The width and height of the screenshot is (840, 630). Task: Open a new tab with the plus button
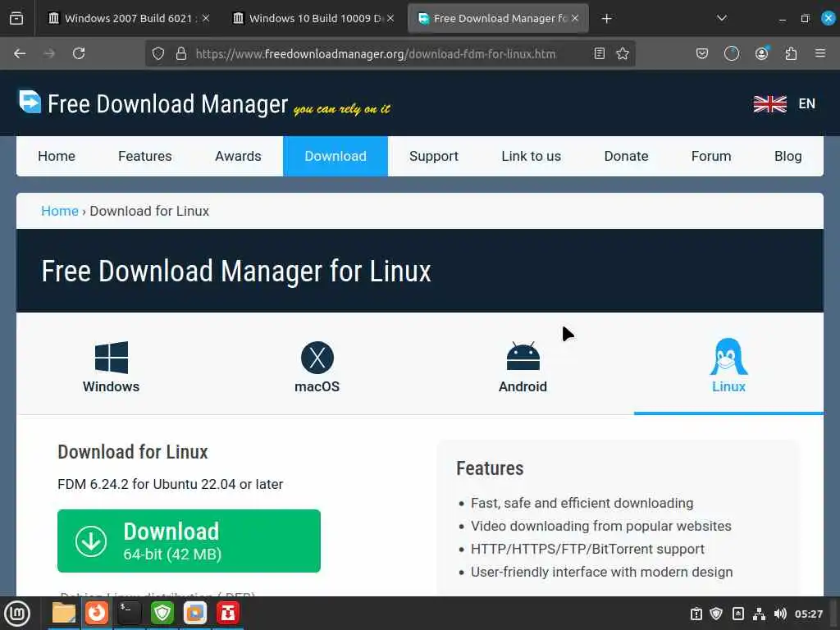pyautogui.click(x=606, y=19)
